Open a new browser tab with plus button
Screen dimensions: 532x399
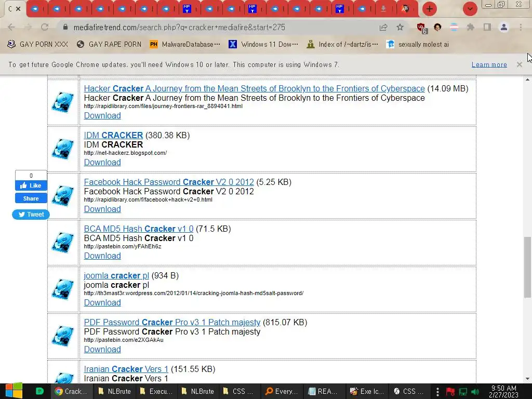(x=429, y=9)
